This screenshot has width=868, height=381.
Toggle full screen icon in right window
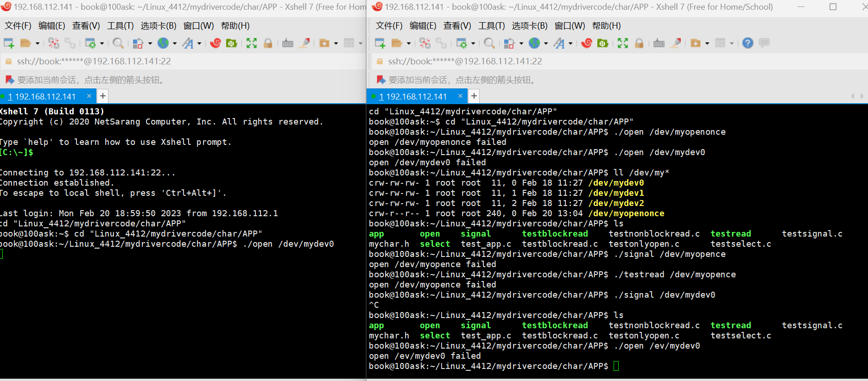(623, 43)
